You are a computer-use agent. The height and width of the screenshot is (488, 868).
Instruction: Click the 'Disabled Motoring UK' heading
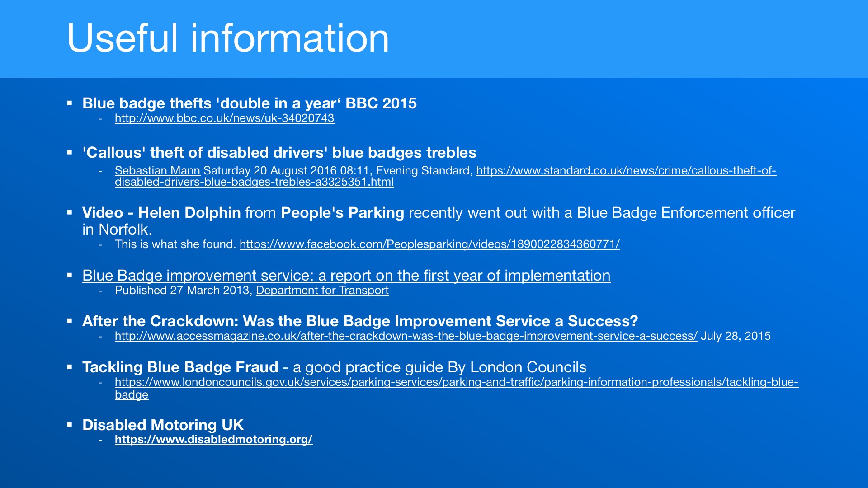[x=163, y=425]
